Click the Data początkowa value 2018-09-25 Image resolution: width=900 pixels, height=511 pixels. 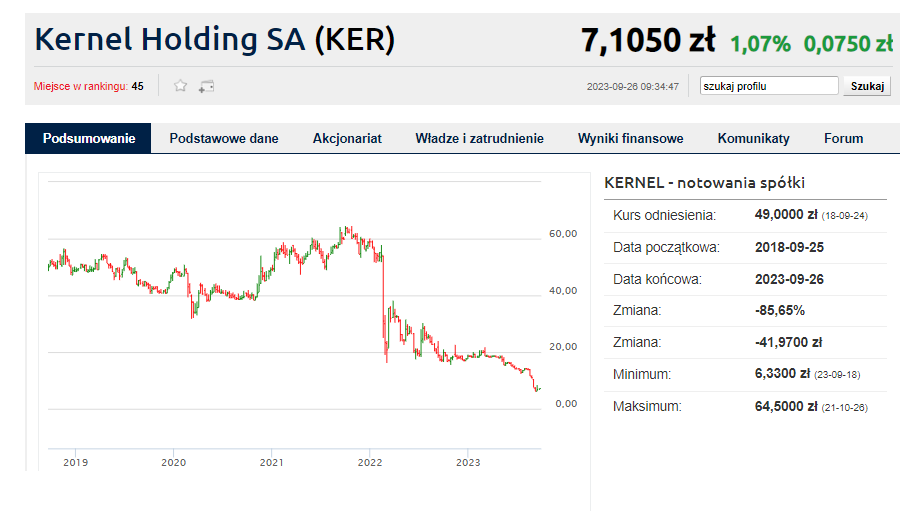point(790,247)
